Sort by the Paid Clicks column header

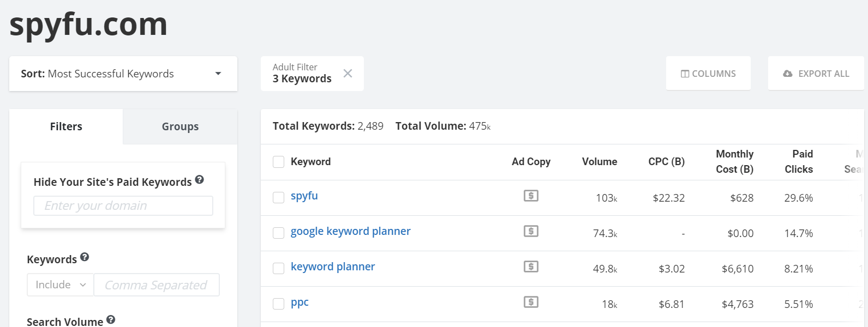click(799, 162)
